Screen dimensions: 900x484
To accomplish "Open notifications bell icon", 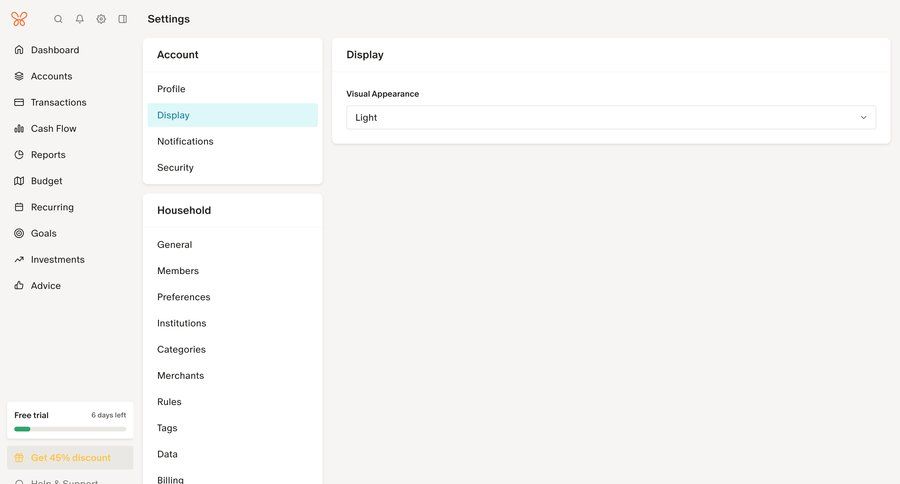I will click(80, 19).
